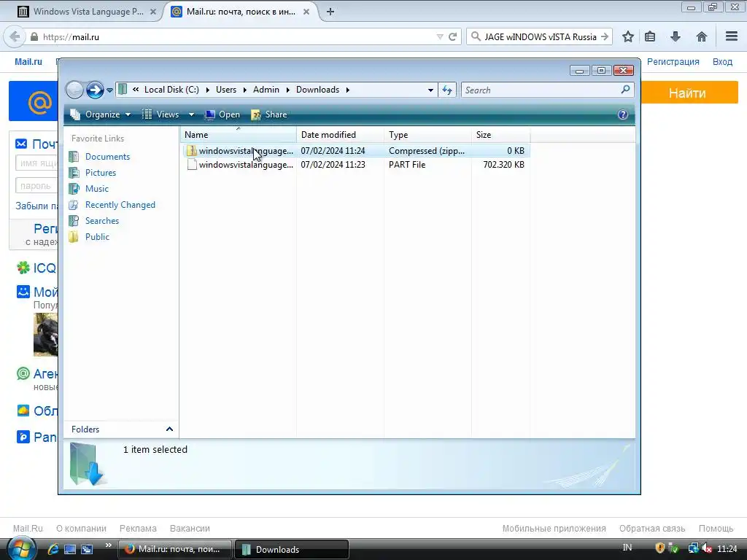Click the 702.320 KB size cell

pyautogui.click(x=503, y=165)
